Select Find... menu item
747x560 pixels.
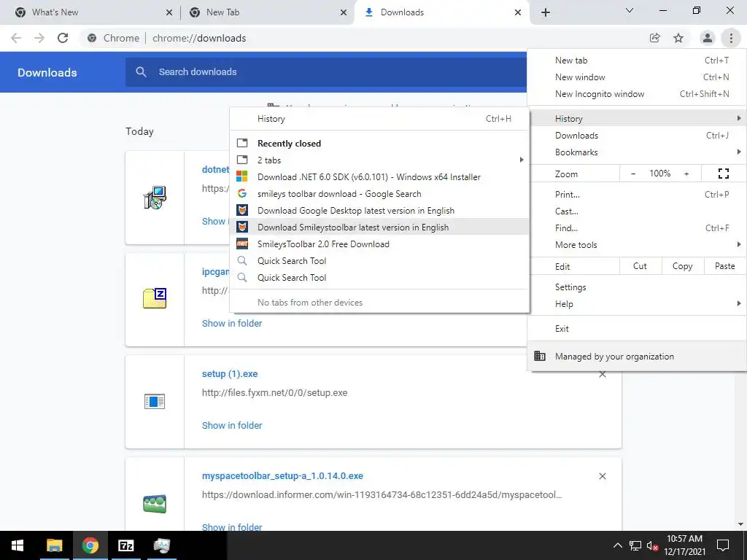(x=636, y=227)
